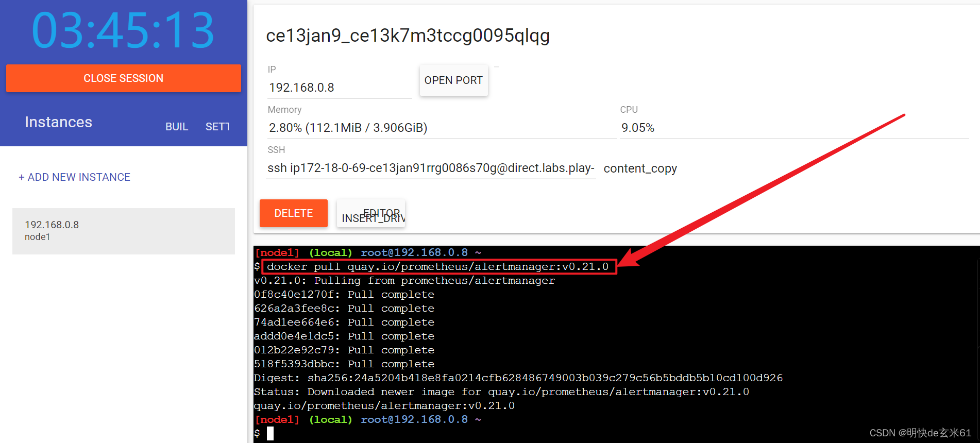The image size is (980, 443).
Task: Click the v0.21.0 Pulling from prometheus/alertmanager line
Action: 404,280
